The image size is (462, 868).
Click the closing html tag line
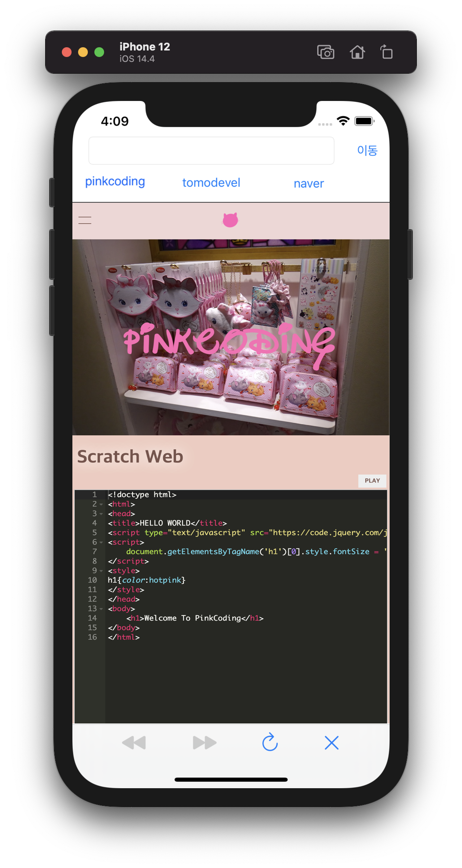click(124, 637)
